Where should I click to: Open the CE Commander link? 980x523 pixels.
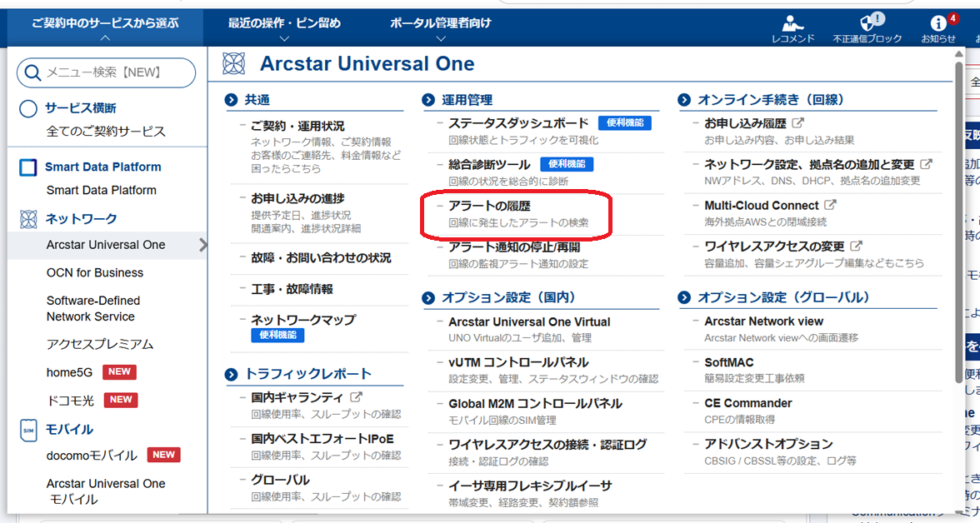click(x=748, y=404)
